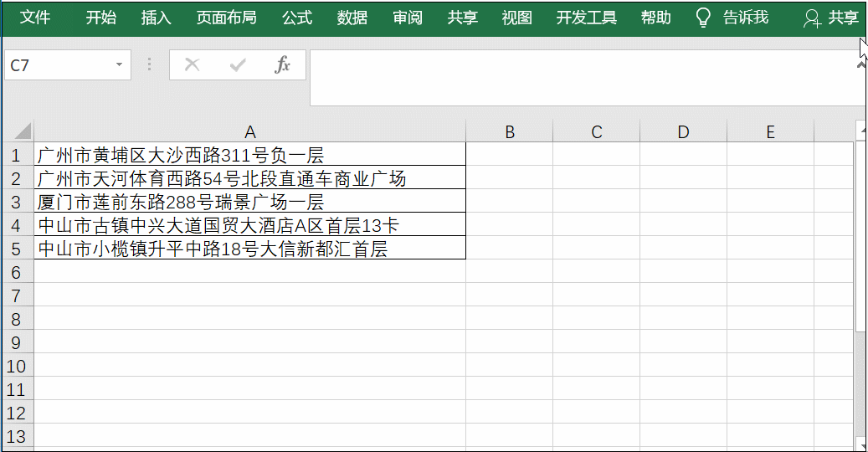
Task: Select row 4 header
Action: pyautogui.click(x=17, y=225)
